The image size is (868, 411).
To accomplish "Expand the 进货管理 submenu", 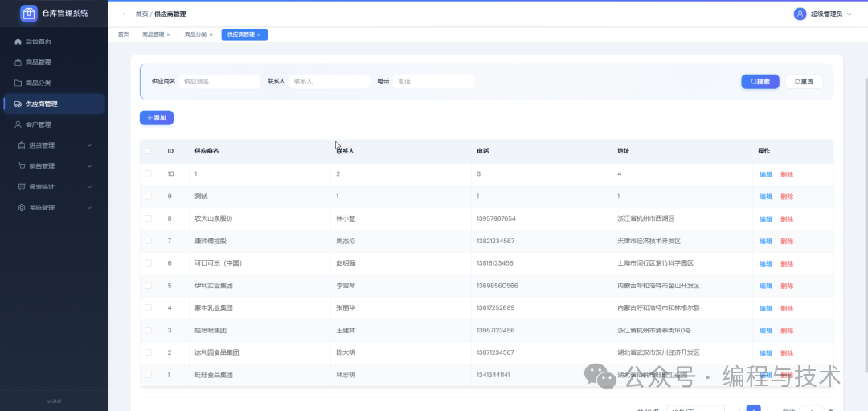I will coord(90,145).
